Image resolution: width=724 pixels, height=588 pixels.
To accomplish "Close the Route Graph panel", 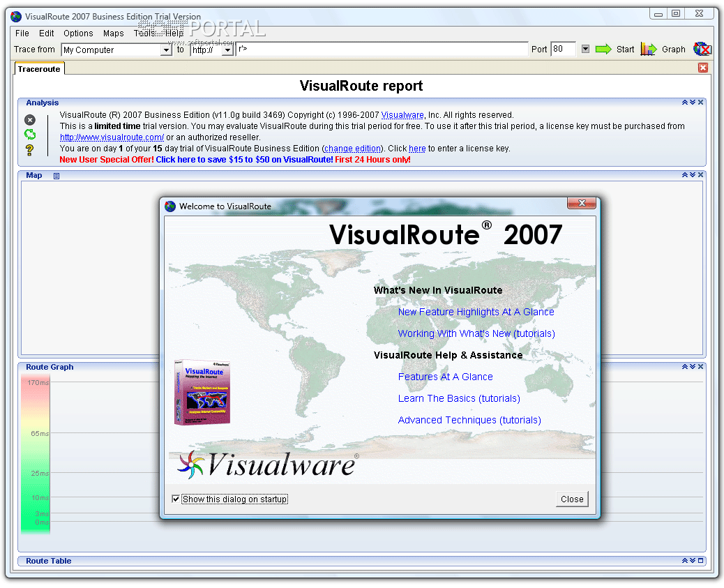I will pos(700,367).
